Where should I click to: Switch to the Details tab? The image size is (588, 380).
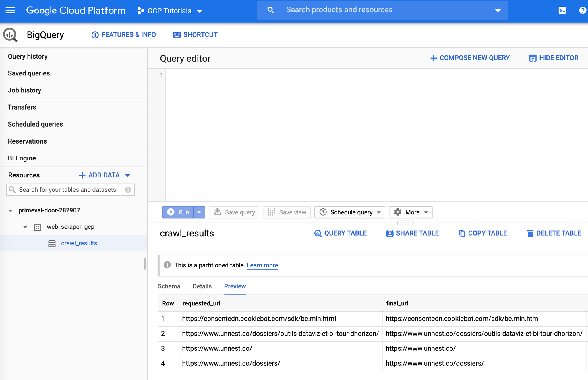point(202,286)
